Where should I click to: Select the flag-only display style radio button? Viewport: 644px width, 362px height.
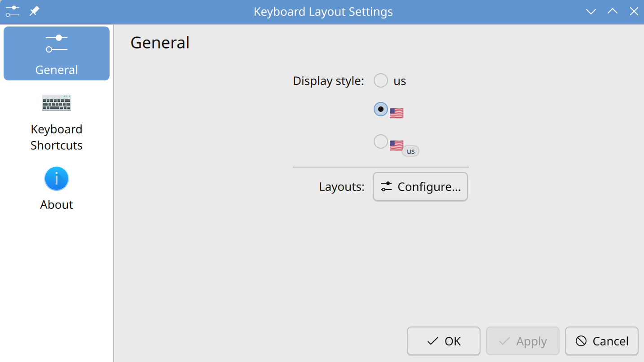[381, 109]
